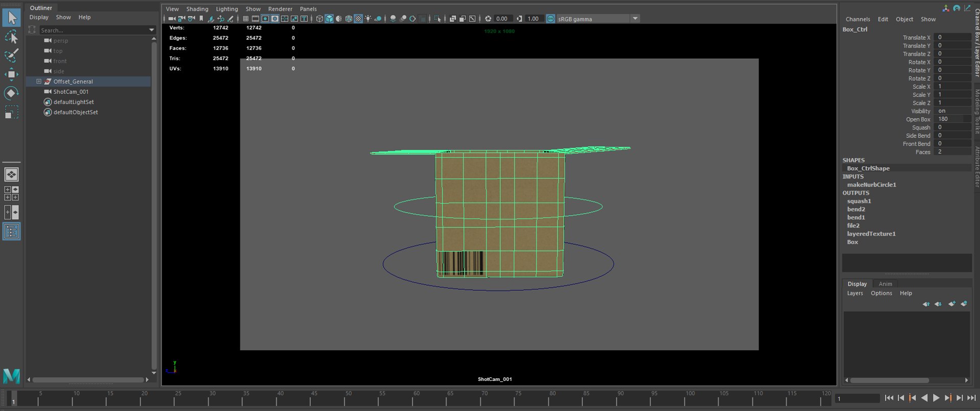Open the viewport Renderer menu
This screenshot has width=980, height=411.
280,9
